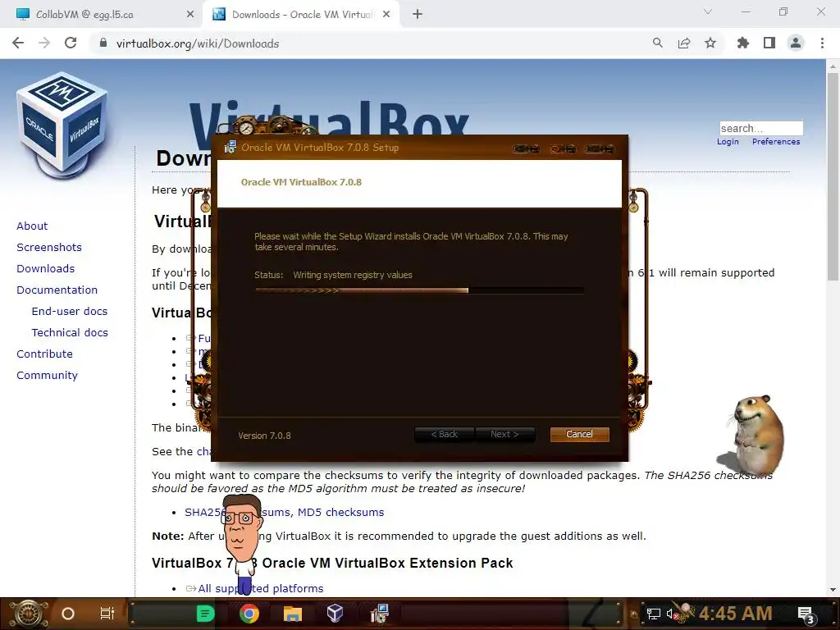The image size is (840, 630).
Task: Cancel the VirtualBox 7.0.8 installation
Action: pyautogui.click(x=579, y=434)
